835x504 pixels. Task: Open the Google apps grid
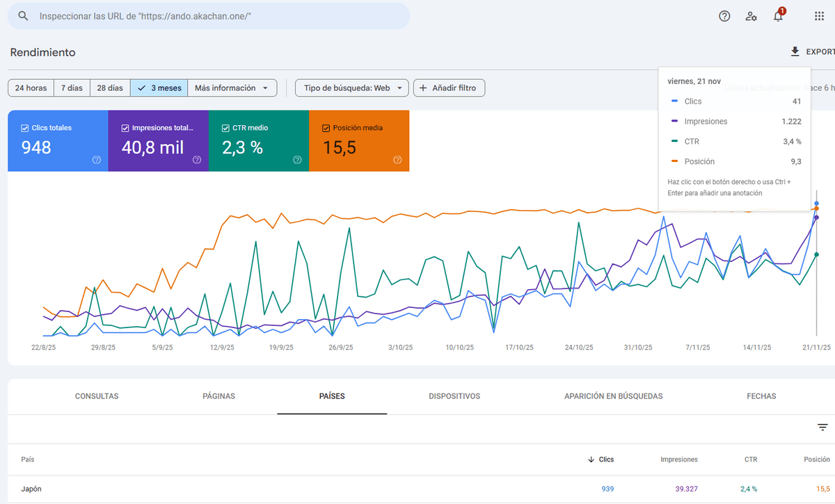[819, 16]
